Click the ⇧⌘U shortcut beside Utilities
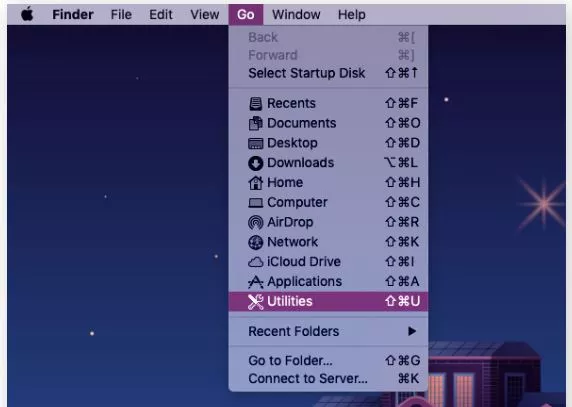 [402, 302]
